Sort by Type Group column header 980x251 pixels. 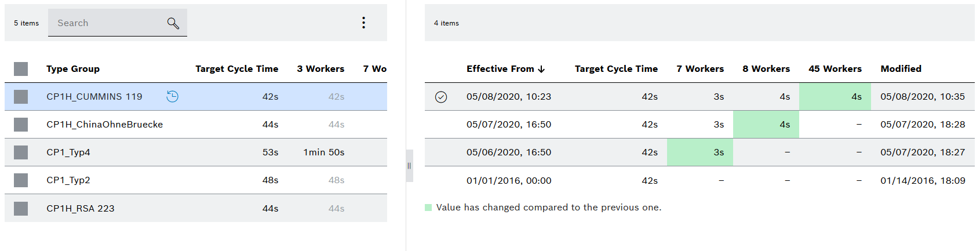click(73, 69)
